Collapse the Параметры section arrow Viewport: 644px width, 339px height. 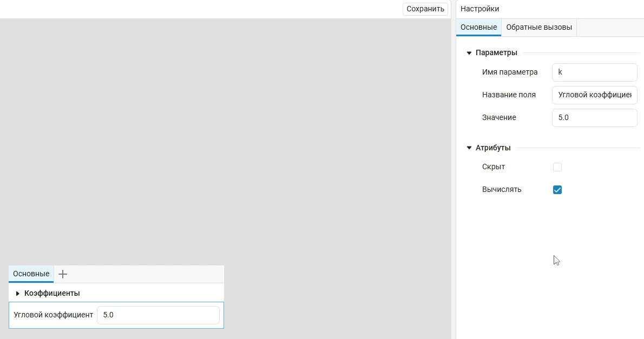coord(469,53)
